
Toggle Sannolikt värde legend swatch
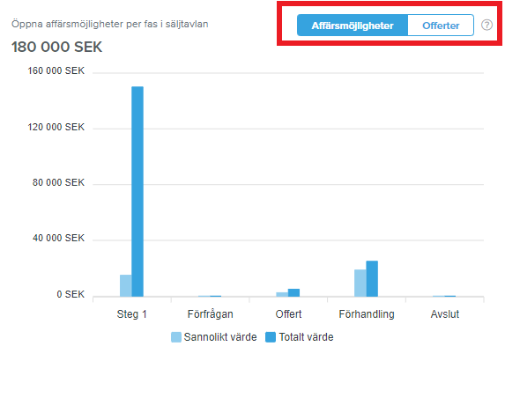click(x=176, y=337)
